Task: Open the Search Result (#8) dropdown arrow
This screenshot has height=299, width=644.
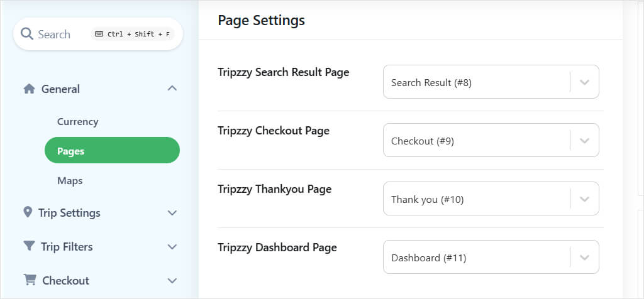Action: [x=584, y=82]
